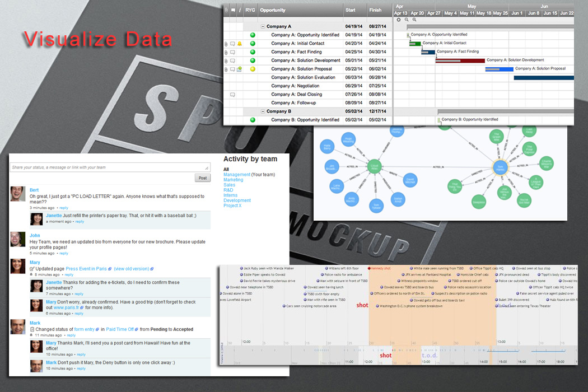Open comment bubble on Fact Finding row
The width and height of the screenshot is (588, 392).
[x=232, y=52]
